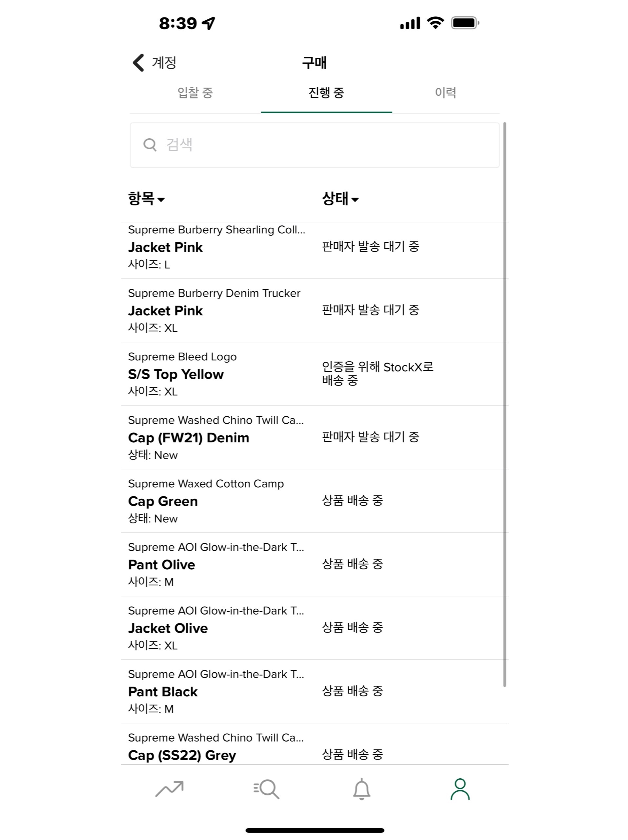Tap 상품 배송 중 status for Jacket Olive

tap(353, 627)
